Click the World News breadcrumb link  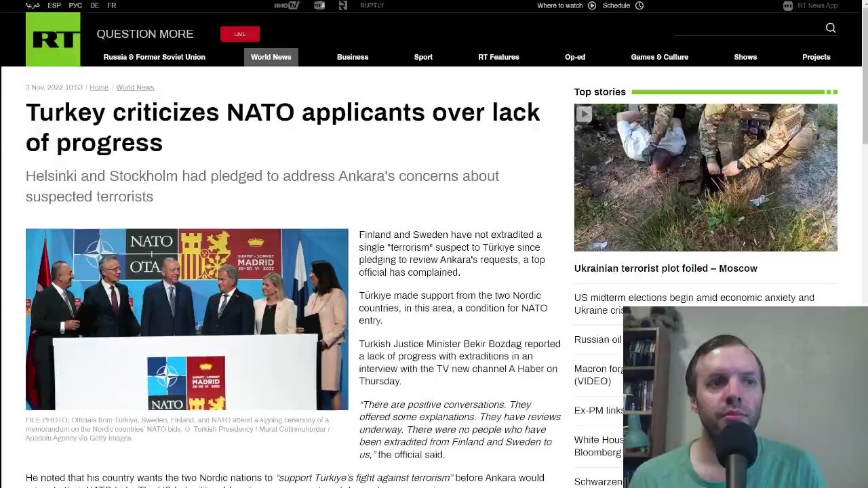135,87
